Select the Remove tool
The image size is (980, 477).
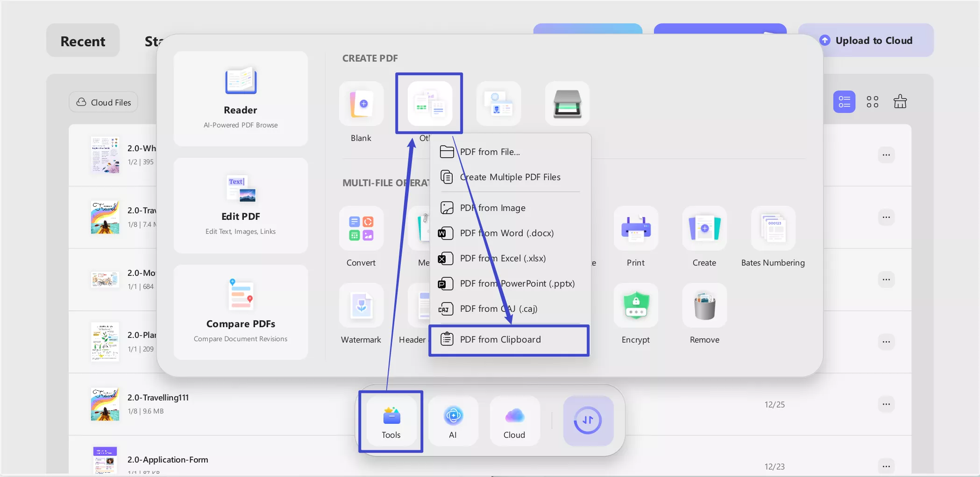coord(704,306)
